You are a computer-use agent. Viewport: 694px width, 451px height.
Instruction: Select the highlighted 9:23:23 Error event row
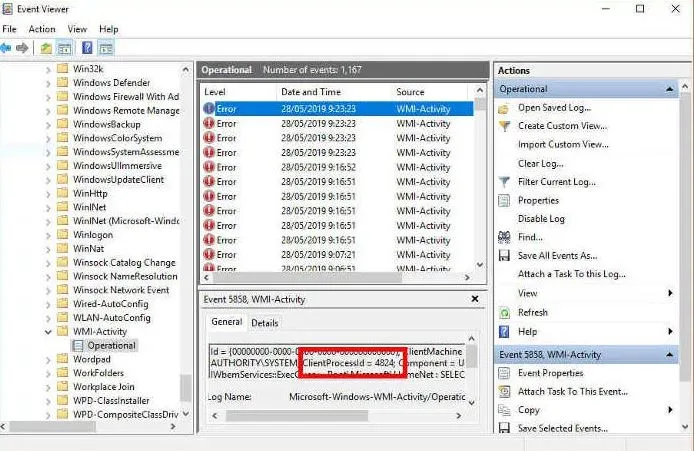coord(337,109)
